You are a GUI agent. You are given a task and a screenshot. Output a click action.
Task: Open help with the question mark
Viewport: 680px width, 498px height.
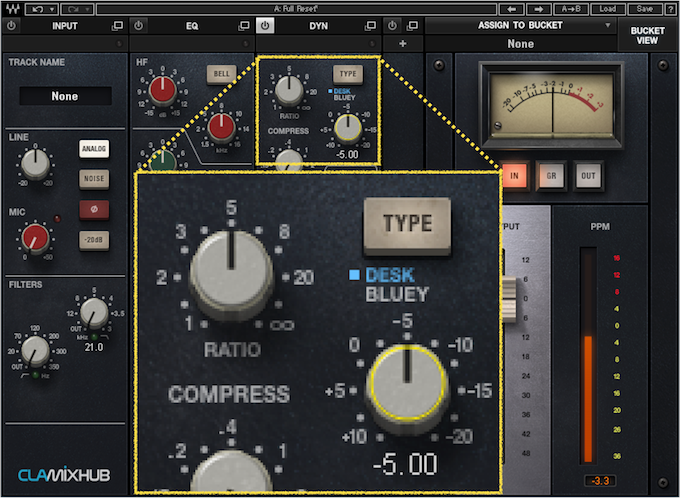tap(670, 9)
